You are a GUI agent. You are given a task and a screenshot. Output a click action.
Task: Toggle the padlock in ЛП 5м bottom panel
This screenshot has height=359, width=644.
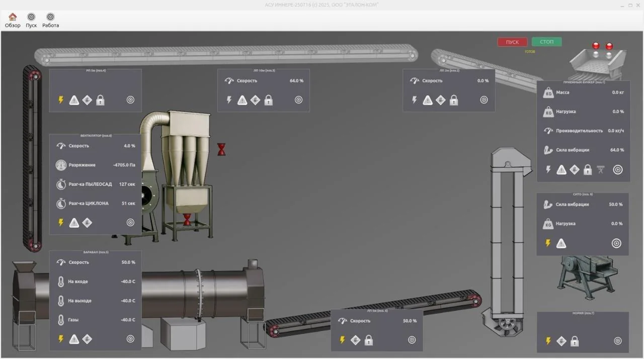pos(369,340)
